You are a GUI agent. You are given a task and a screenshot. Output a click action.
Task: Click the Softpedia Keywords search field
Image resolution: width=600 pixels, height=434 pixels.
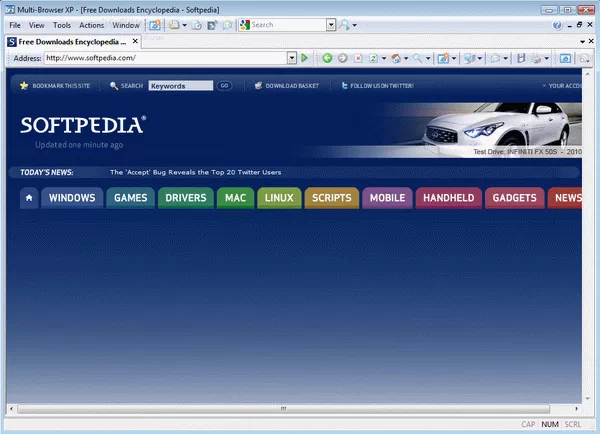[x=181, y=86]
